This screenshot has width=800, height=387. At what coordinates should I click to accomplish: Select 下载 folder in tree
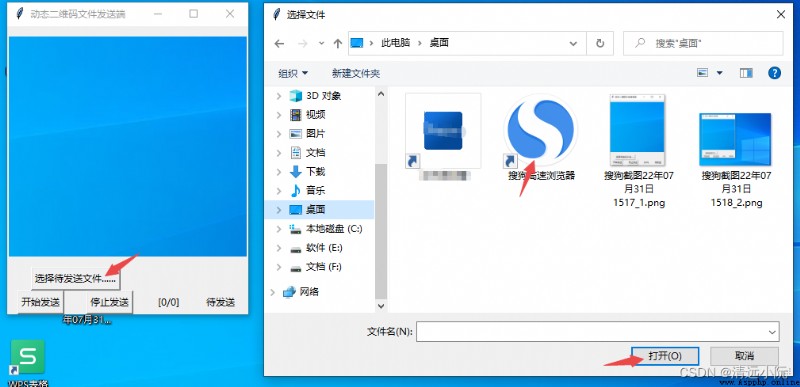(x=307, y=172)
